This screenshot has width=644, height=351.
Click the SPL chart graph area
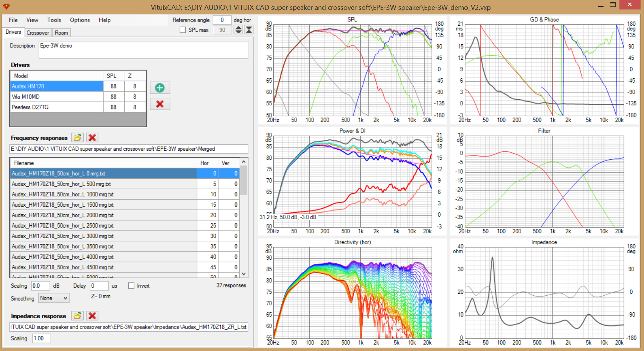click(352, 70)
